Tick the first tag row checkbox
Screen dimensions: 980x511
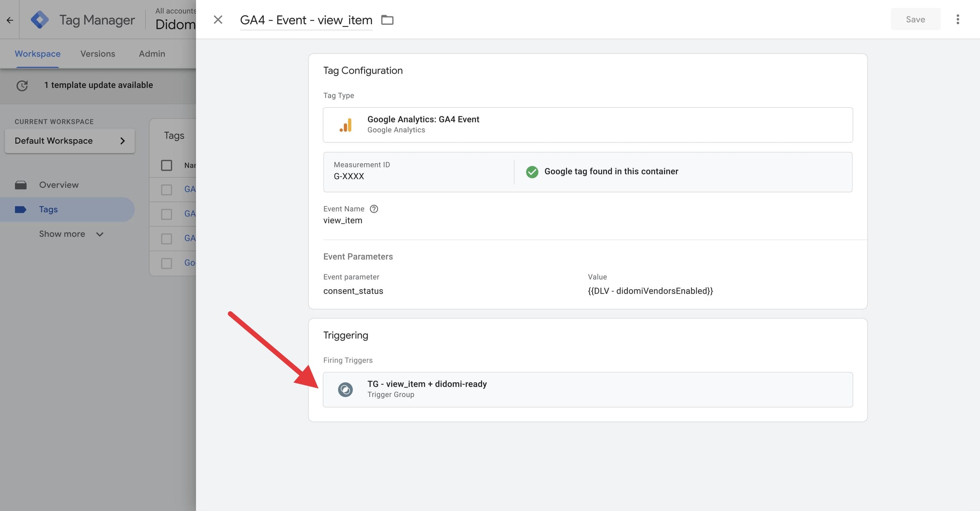tap(167, 190)
